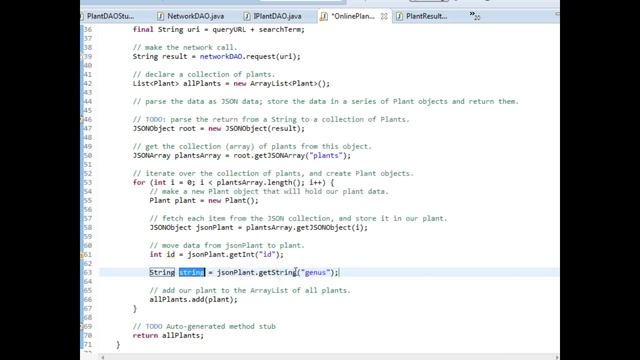Click the "plants" string literal on line 50
640x360 pixels.
pos(326,156)
